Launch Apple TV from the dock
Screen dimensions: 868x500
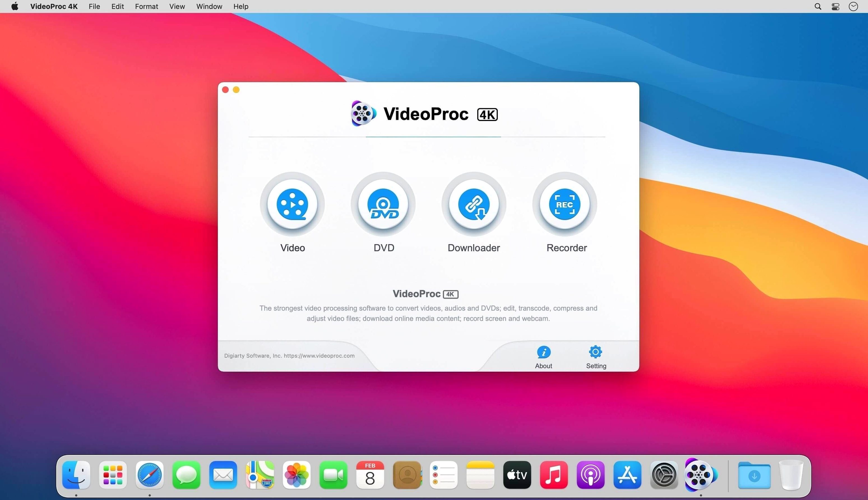517,475
